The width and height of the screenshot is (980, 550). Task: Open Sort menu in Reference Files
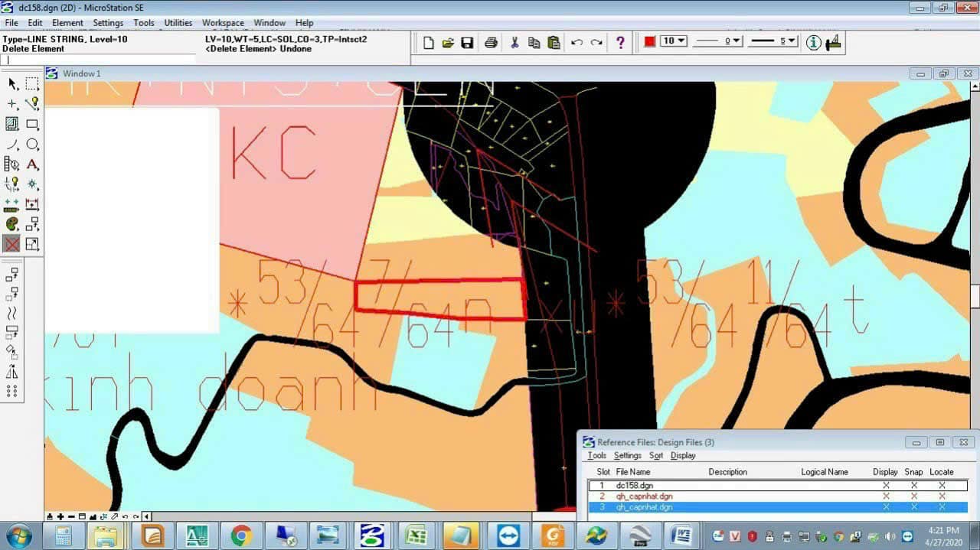(x=656, y=456)
